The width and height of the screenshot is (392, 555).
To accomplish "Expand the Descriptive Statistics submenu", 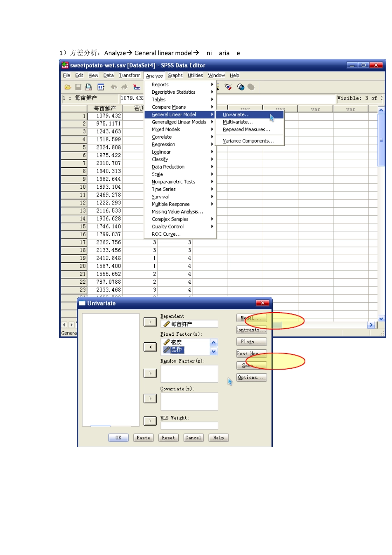I will tap(180, 92).
